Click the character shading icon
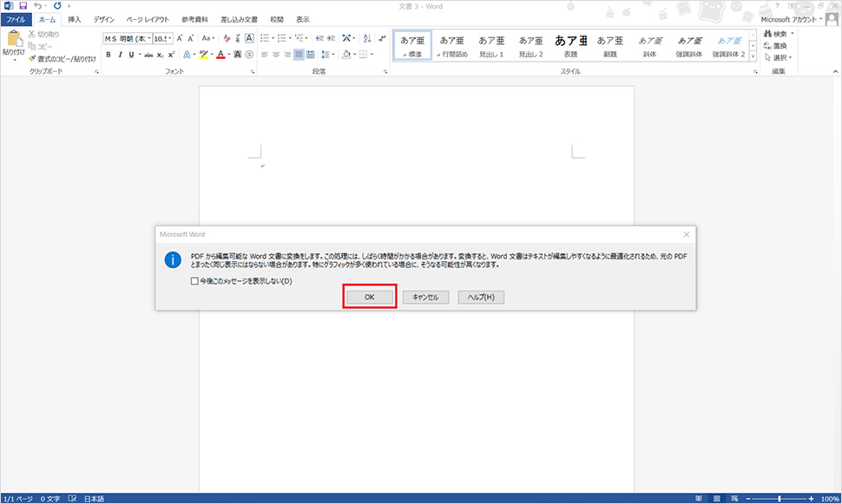842x504 pixels. [238, 55]
